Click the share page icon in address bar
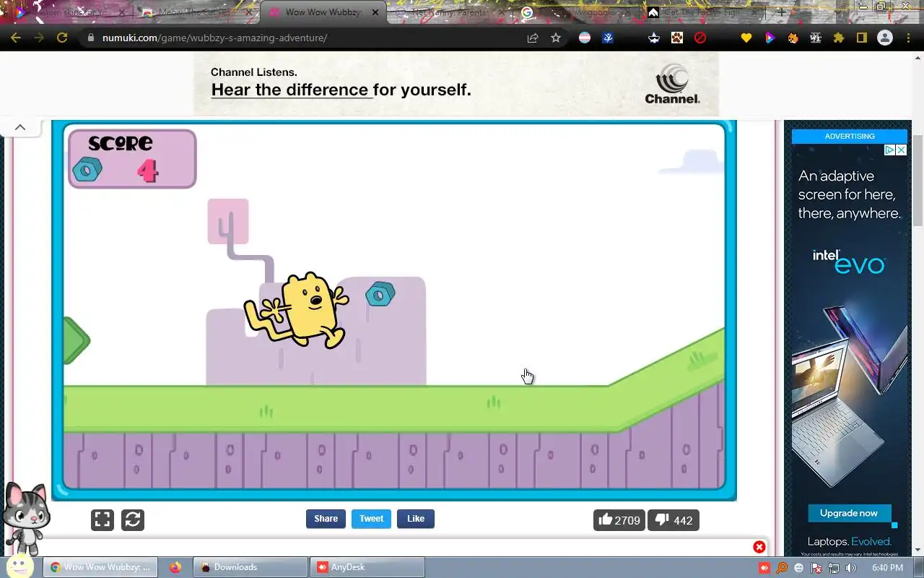 pos(533,38)
